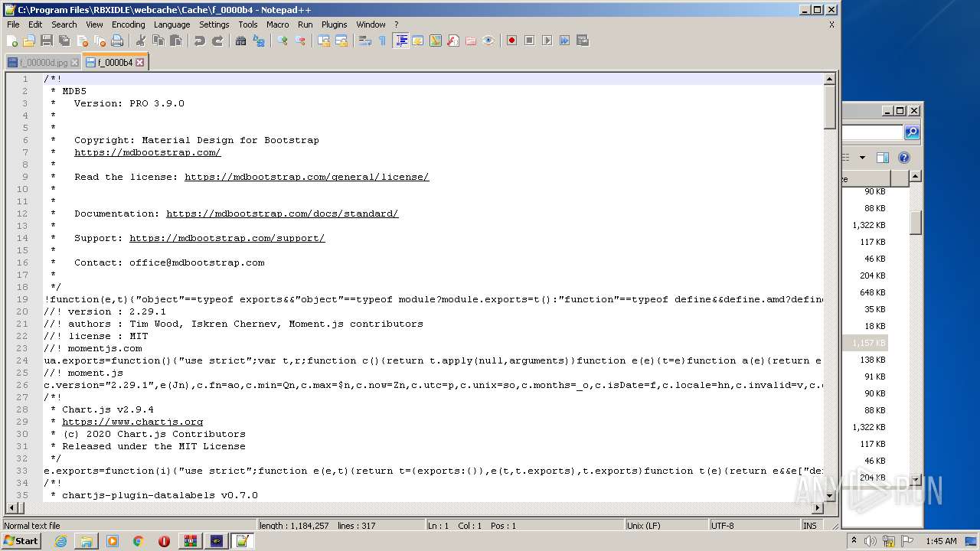Open the Function List toolbar icon
The width and height of the screenshot is (980, 551).
[x=453, y=41]
